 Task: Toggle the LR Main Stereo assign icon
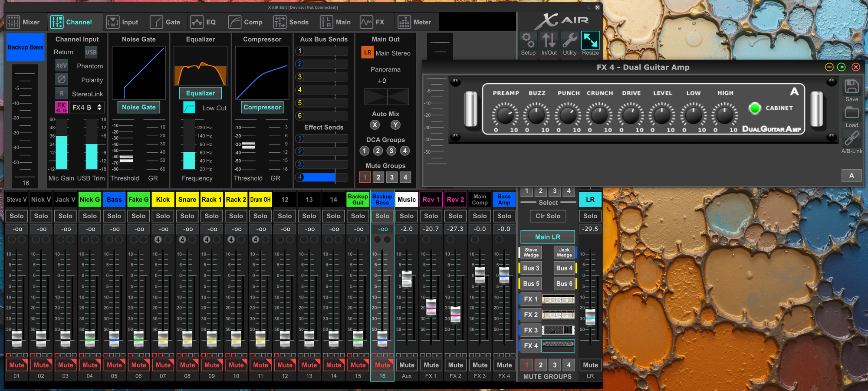tap(367, 53)
